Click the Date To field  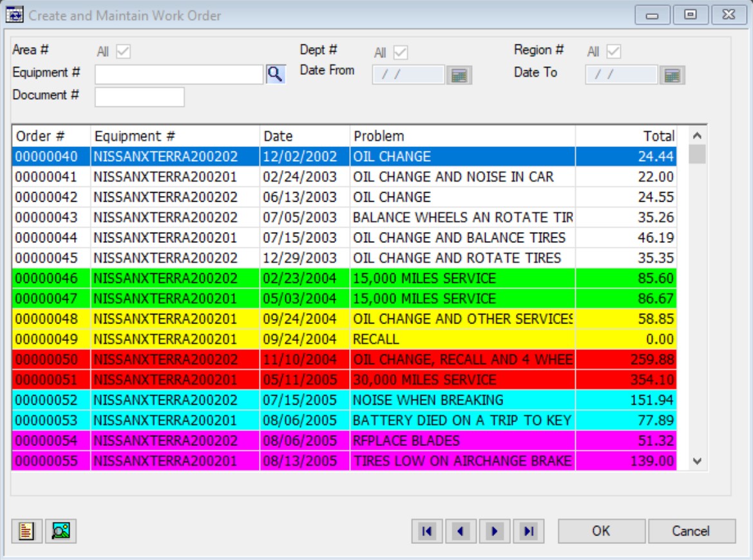click(621, 75)
